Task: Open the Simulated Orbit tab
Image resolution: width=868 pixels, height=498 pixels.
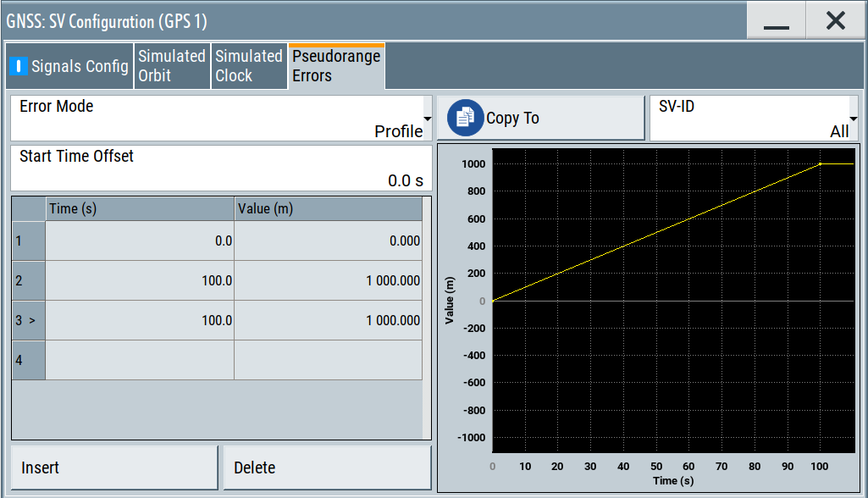Action: (x=172, y=66)
